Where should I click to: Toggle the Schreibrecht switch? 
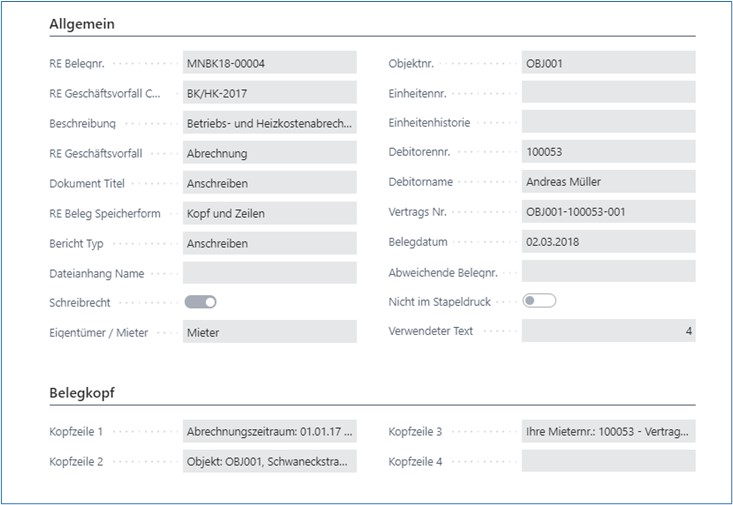point(200,302)
